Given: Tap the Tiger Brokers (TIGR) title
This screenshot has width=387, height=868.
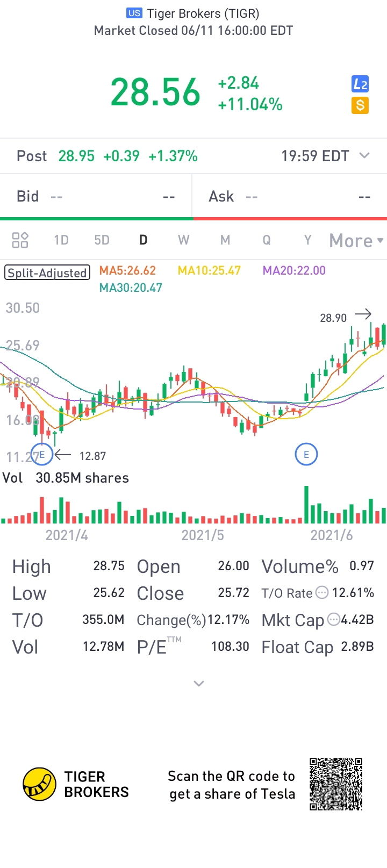Looking at the screenshot, I should pos(203,13).
